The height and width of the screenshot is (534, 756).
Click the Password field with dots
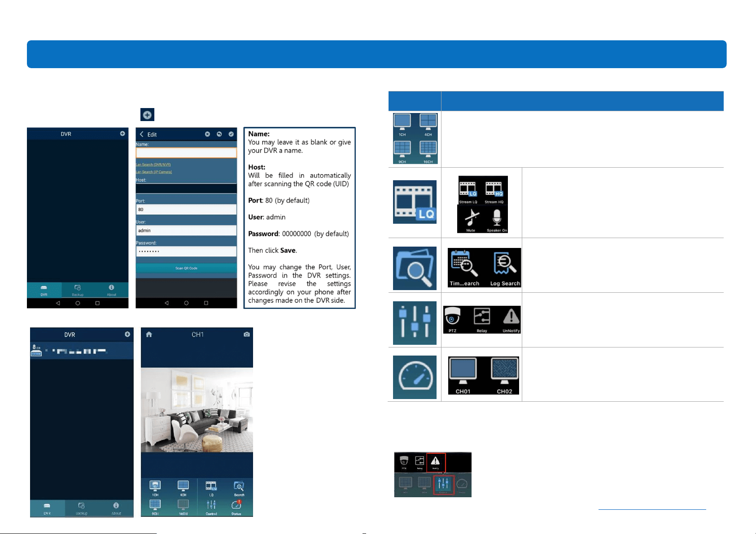(x=186, y=251)
